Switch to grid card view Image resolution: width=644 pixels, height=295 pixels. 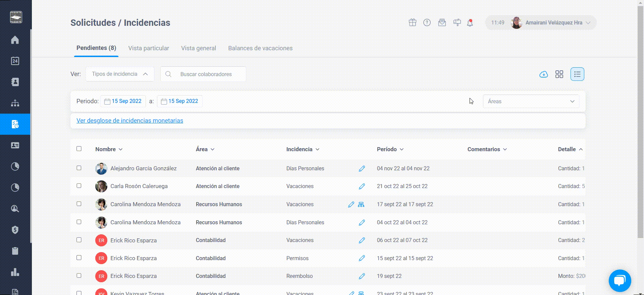pyautogui.click(x=559, y=74)
